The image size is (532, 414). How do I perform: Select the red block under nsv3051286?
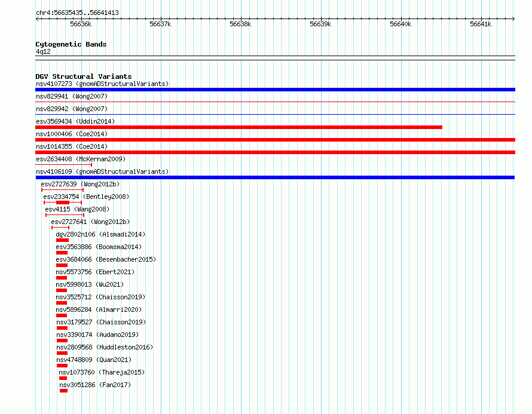pos(63,391)
